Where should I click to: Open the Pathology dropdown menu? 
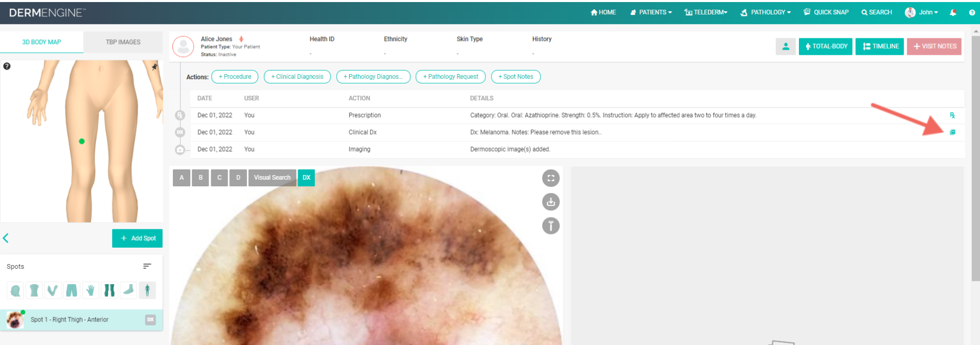pyautogui.click(x=766, y=12)
